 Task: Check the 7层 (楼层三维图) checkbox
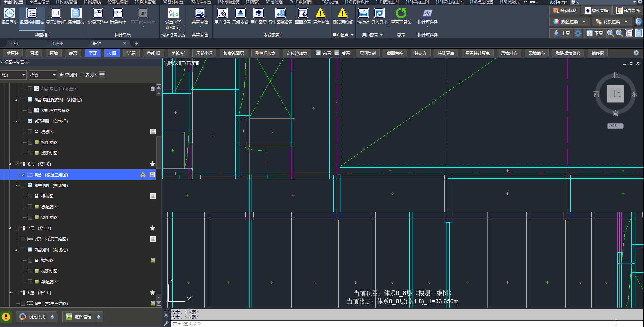click(x=23, y=239)
